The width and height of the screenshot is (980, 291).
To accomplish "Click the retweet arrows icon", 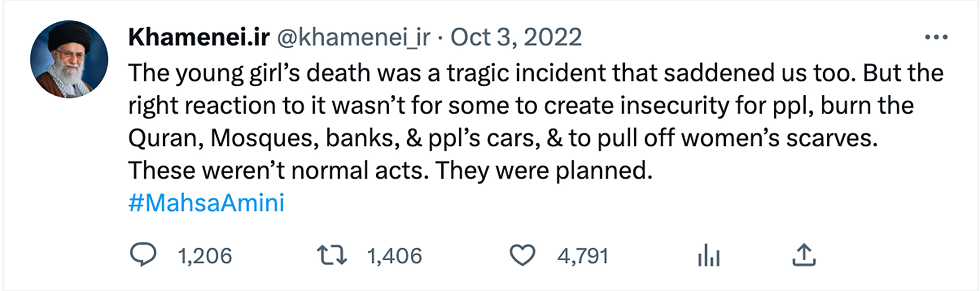I will 332,255.
